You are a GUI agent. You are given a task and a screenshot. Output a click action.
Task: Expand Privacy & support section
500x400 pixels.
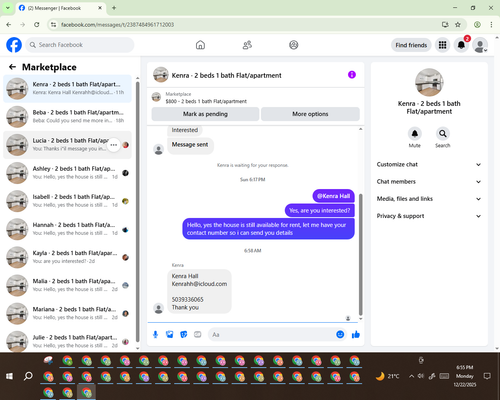pyautogui.click(x=429, y=216)
